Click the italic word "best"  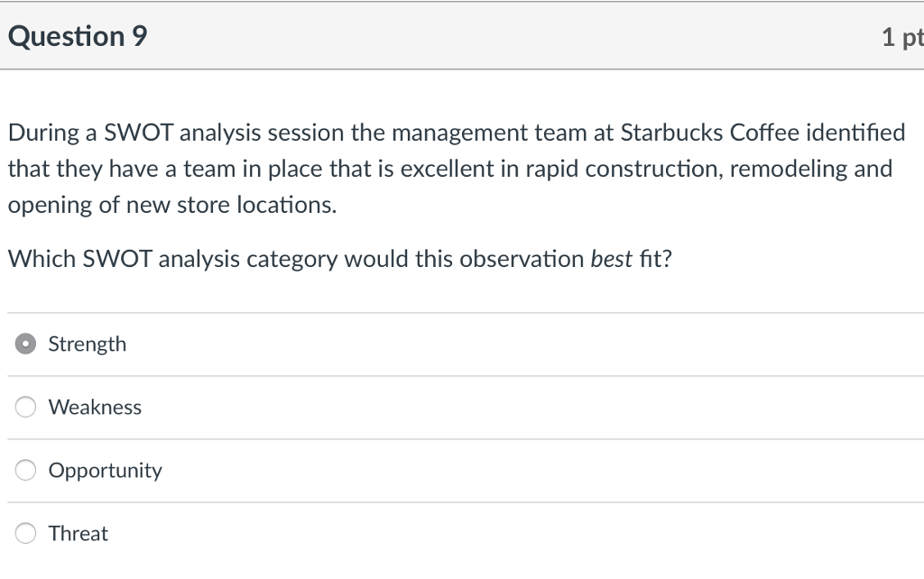click(610, 260)
